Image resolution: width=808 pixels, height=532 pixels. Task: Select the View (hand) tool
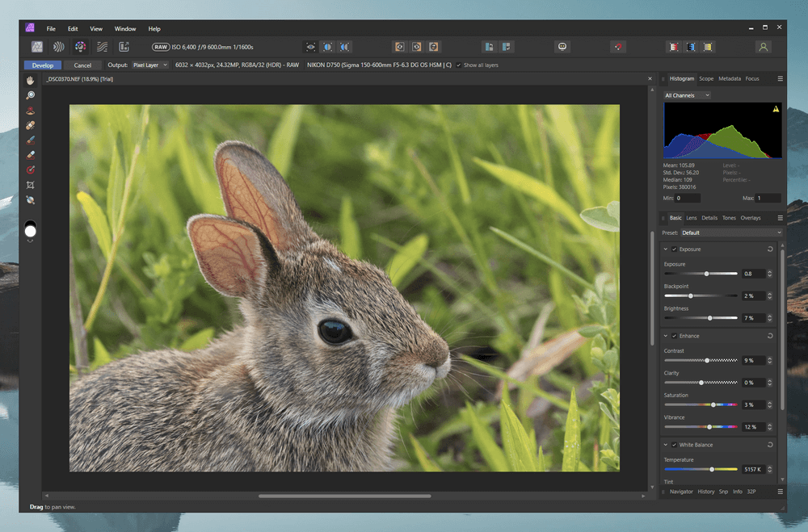pos(31,81)
